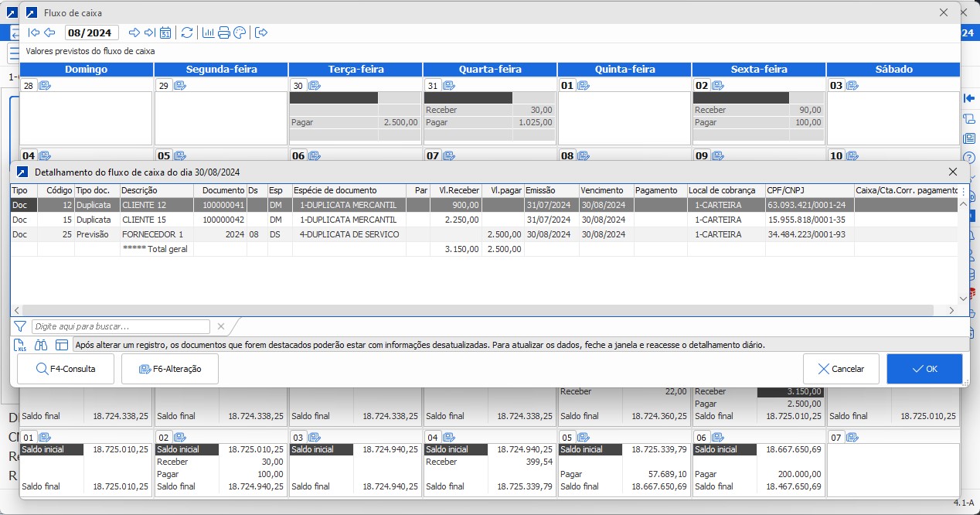The height and width of the screenshot is (515, 980).
Task: Open the bar chart view
Action: point(208,32)
